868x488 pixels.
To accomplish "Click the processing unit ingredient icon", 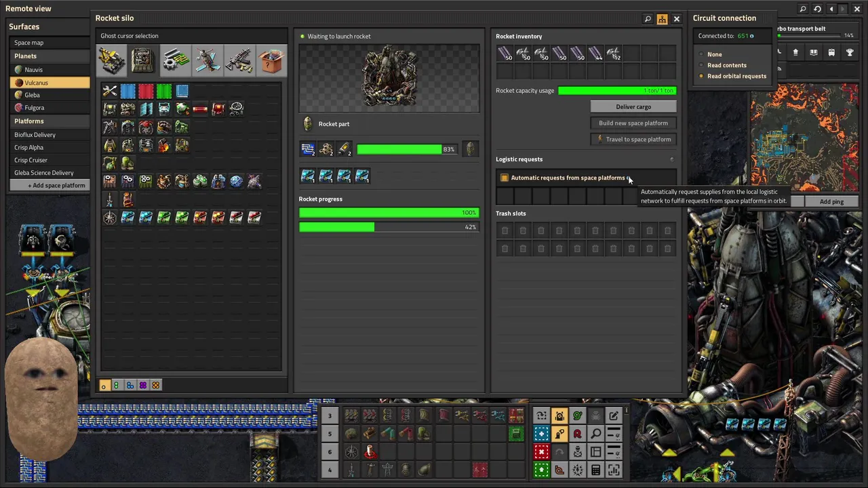I will [x=308, y=149].
